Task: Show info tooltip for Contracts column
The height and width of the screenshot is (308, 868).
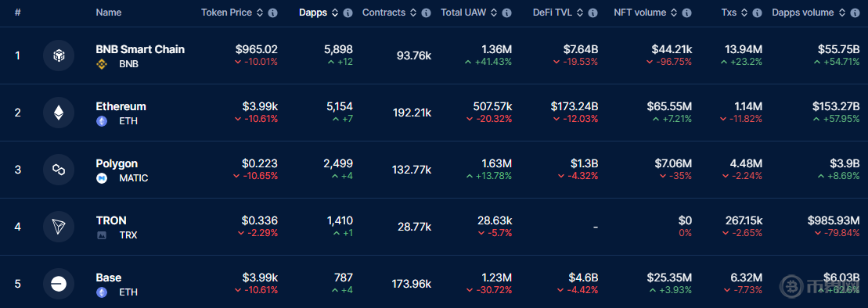Action: pyautogui.click(x=426, y=13)
